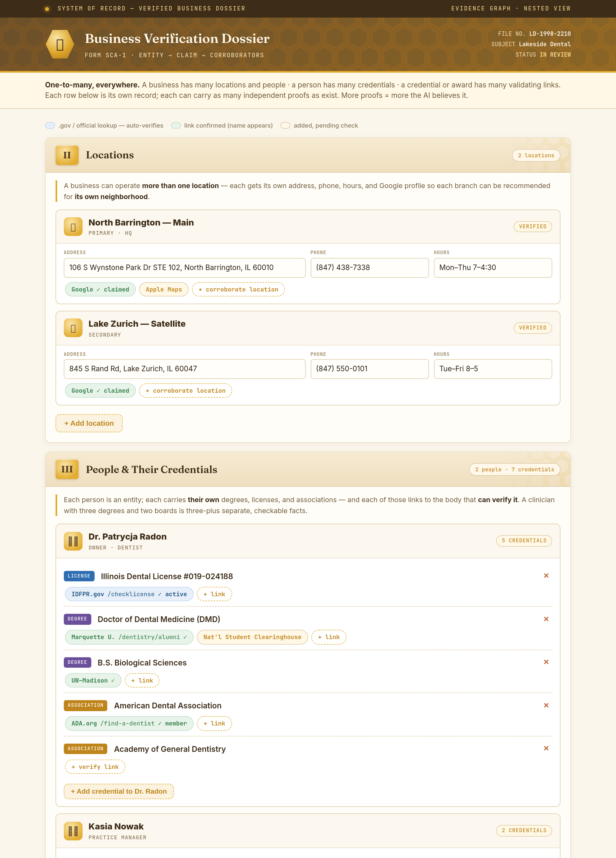
Task: Click Add credential to Dr. Radon
Action: (119, 791)
